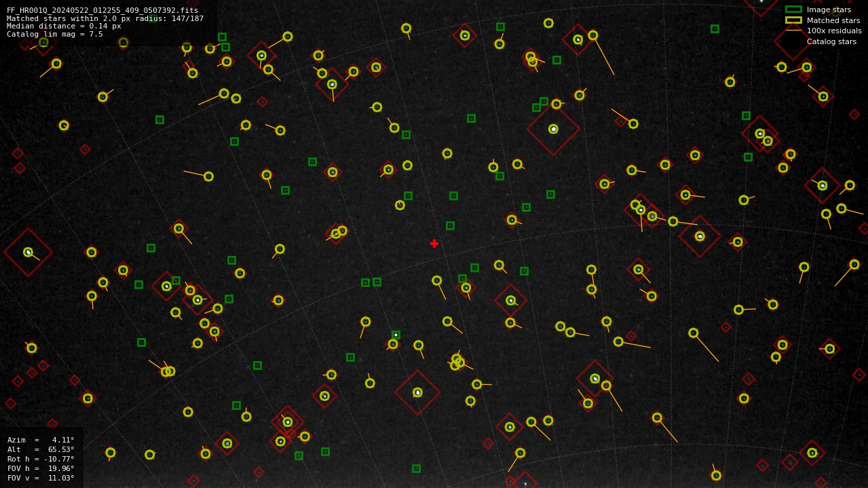Click the FOV h = 19.96° readout
Viewport: 868px width, 488px height.
[x=41, y=468]
